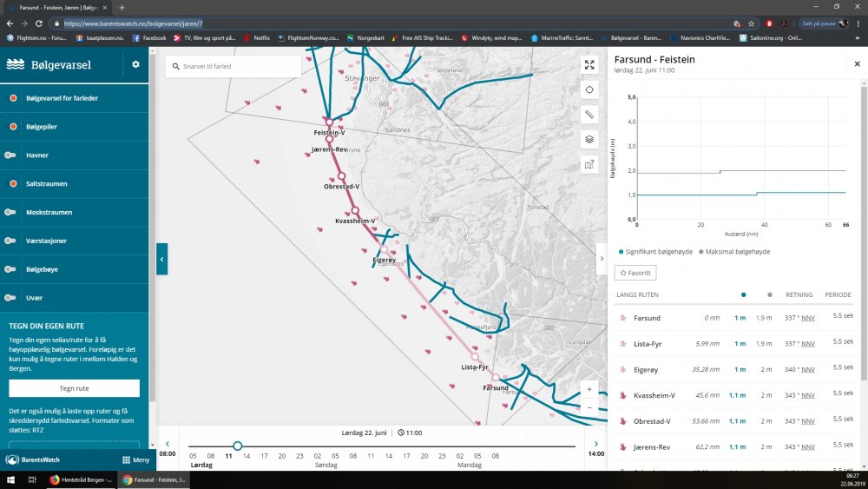Screen dimensions: 868x489
Task: Click Signifikant bølgehøyde legend dot
Action: tap(621, 252)
